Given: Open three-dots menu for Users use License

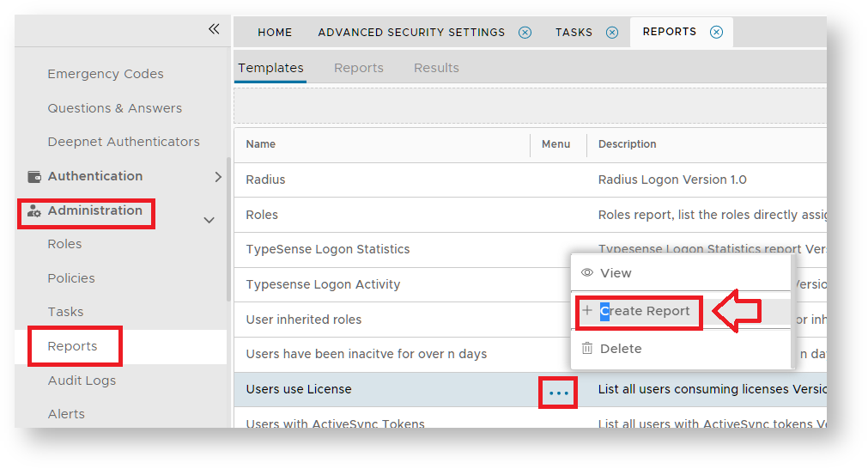Looking at the screenshot, I should [x=558, y=393].
